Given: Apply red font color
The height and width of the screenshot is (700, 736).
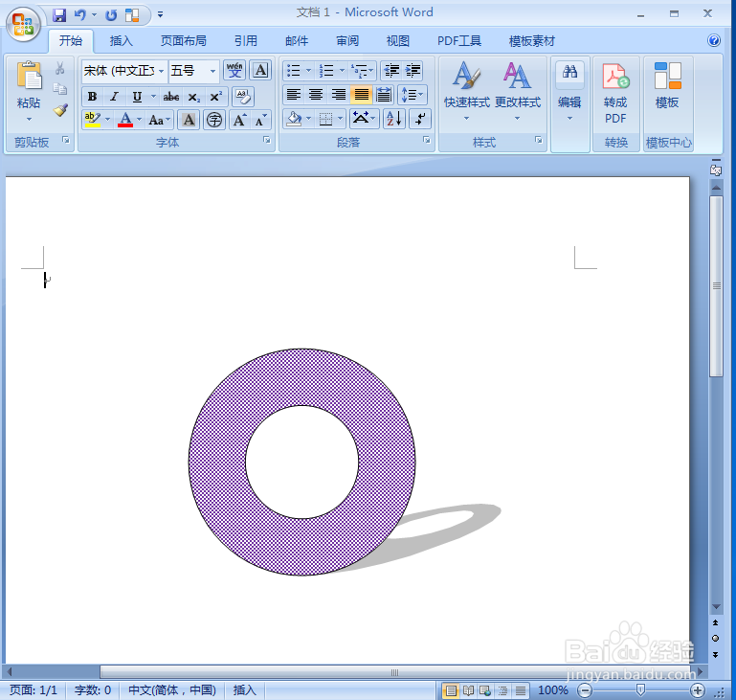Looking at the screenshot, I should (x=124, y=121).
